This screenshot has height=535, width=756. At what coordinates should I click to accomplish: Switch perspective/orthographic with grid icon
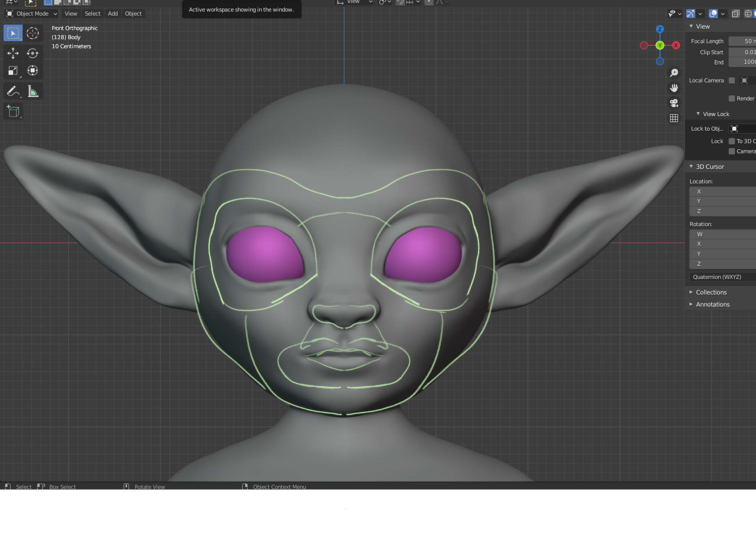pyautogui.click(x=674, y=118)
